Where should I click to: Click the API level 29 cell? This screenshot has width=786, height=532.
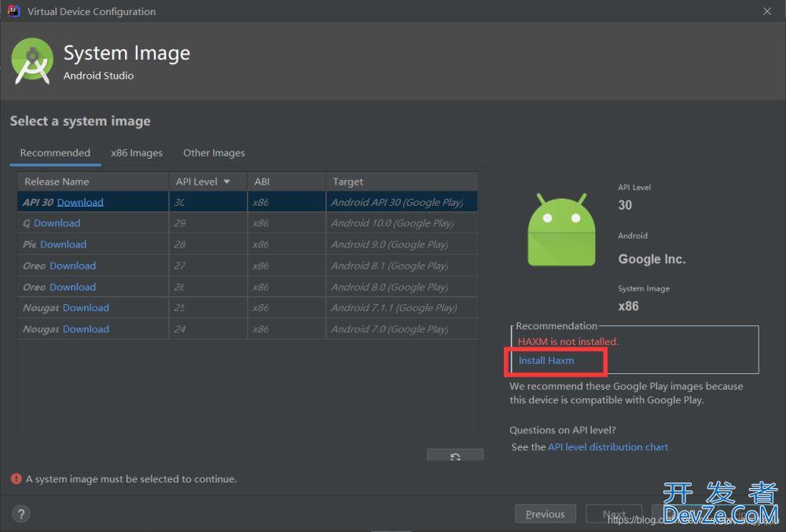[x=208, y=223]
